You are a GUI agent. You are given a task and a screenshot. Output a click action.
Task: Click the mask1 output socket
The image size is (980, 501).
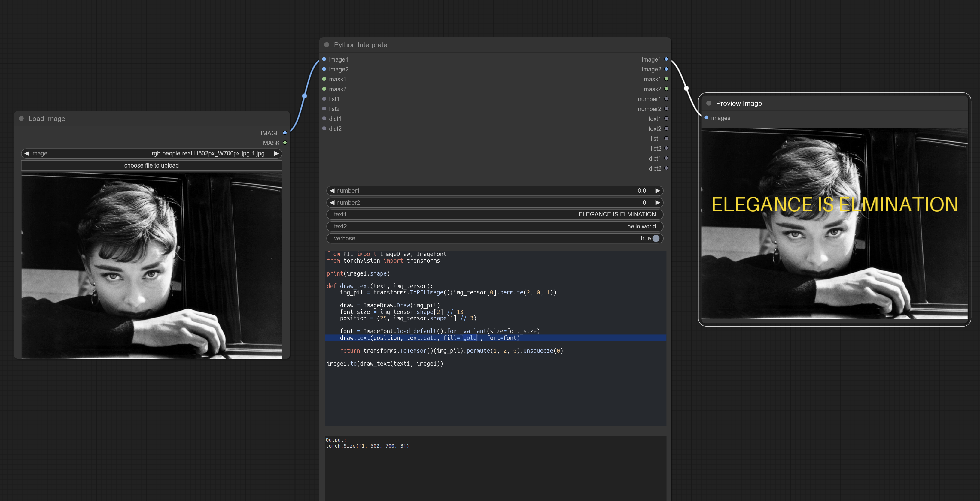(x=666, y=79)
